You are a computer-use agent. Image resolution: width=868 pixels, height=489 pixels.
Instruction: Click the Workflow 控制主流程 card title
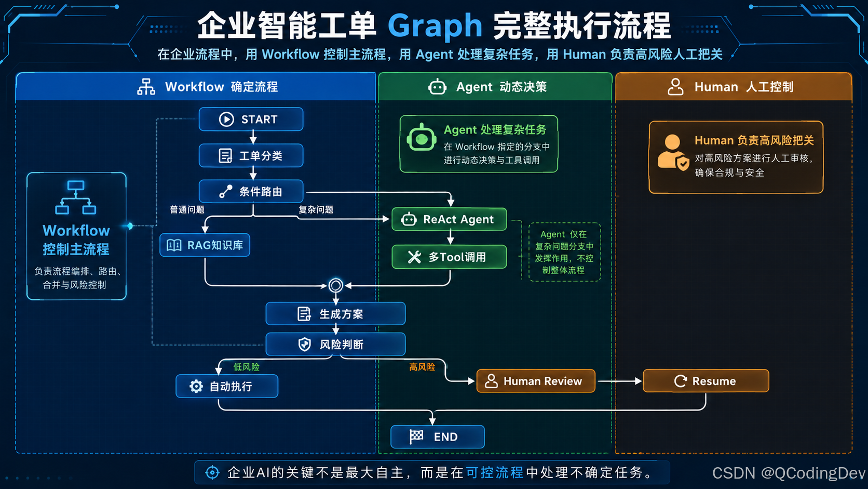pos(76,240)
